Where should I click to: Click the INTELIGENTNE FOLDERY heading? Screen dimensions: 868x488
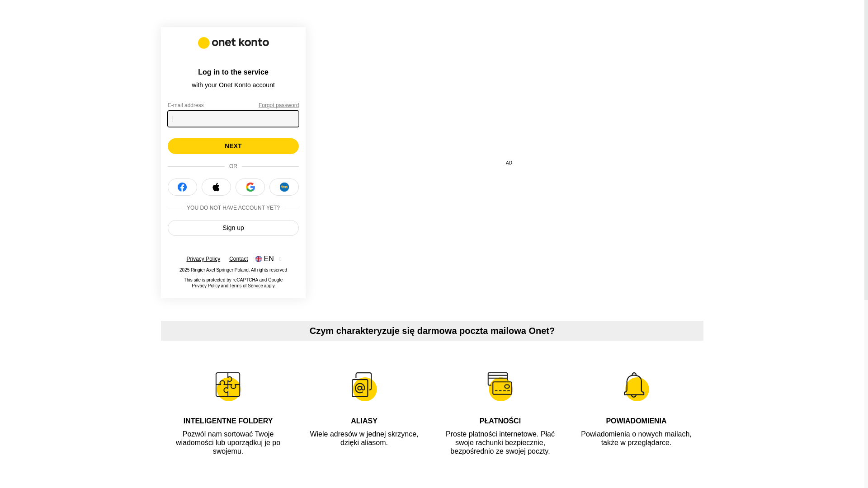click(x=228, y=421)
